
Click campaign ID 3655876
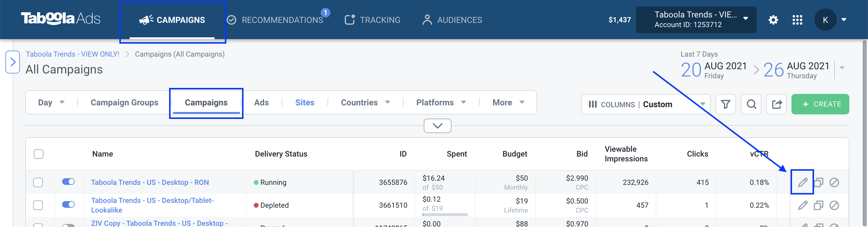coord(393,182)
